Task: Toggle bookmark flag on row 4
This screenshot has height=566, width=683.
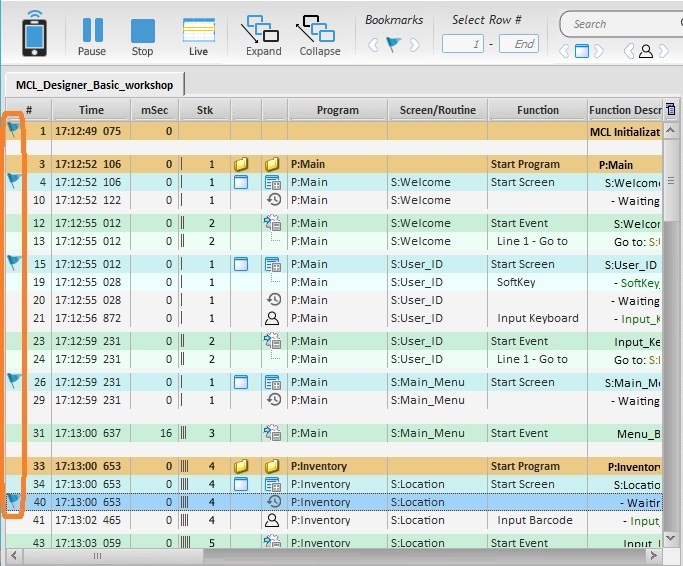Action: coord(14,180)
